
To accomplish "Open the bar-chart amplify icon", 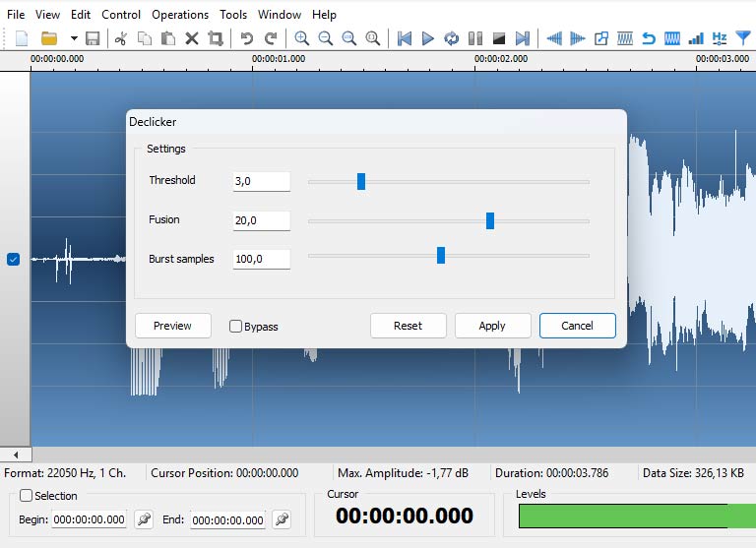I will pos(696,38).
